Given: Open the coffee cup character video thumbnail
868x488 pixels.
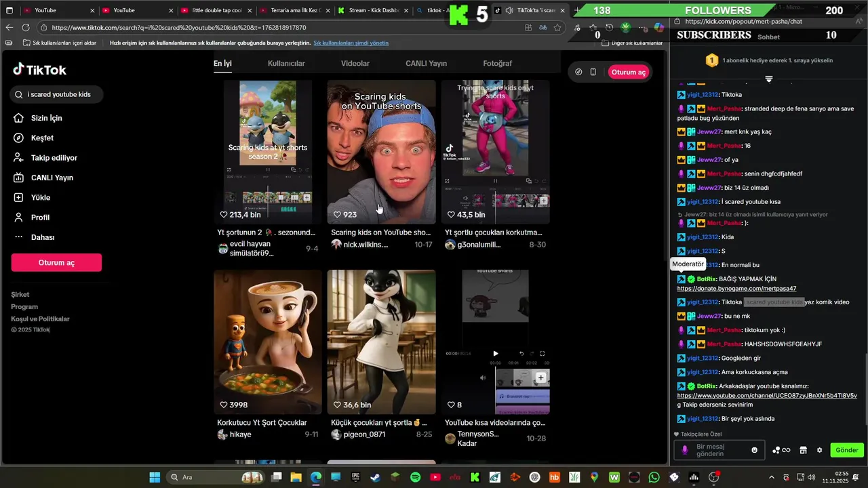Looking at the screenshot, I should tap(268, 342).
